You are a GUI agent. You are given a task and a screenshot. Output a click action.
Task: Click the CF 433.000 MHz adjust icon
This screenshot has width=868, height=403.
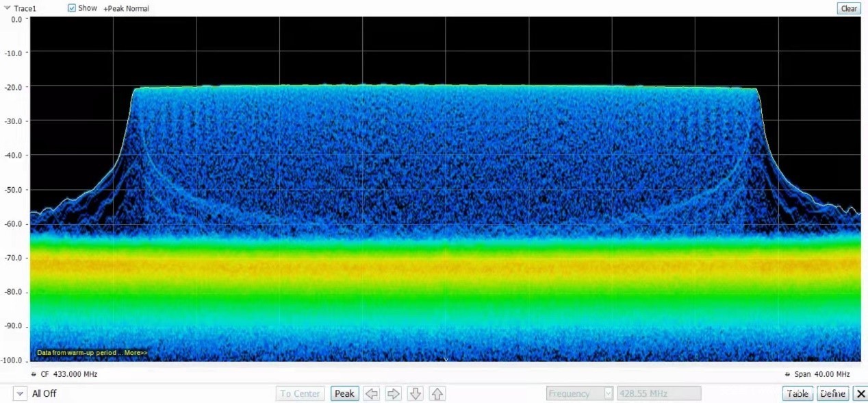34,374
